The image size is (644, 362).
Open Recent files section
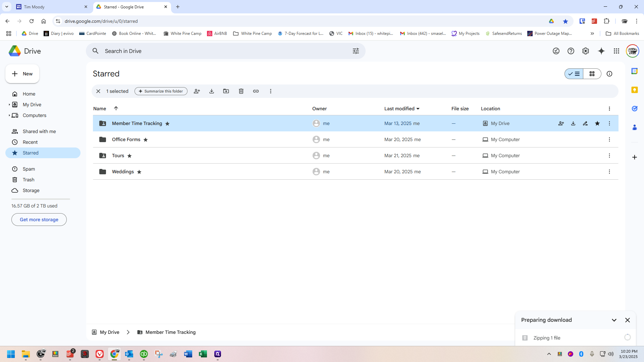(43, 142)
